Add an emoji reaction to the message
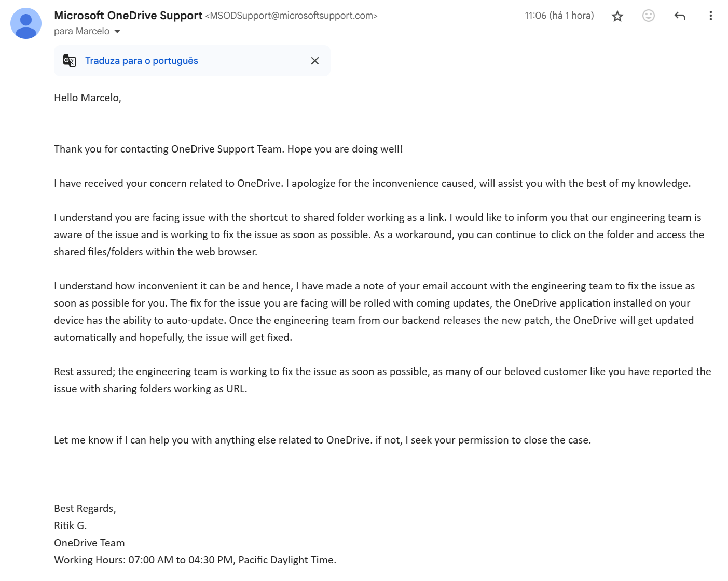The width and height of the screenshot is (728, 581). (x=648, y=16)
